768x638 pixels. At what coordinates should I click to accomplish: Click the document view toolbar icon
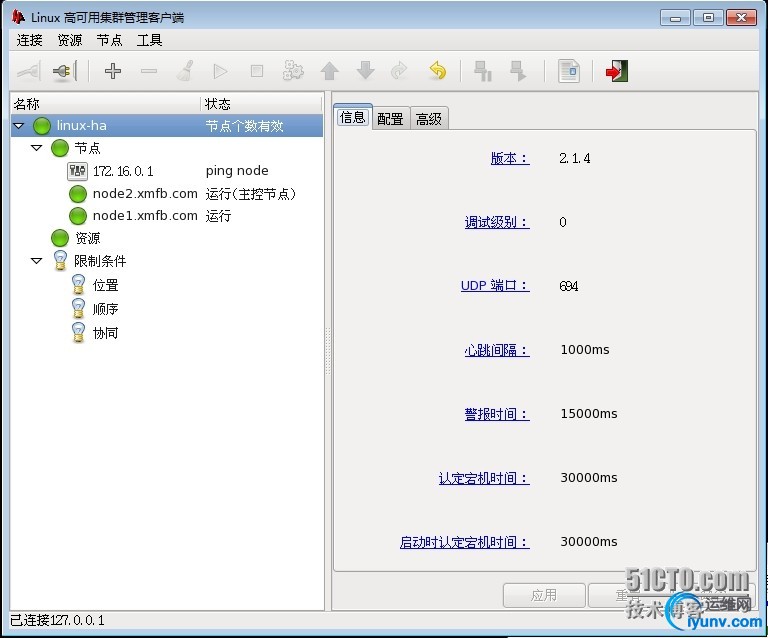(x=569, y=71)
